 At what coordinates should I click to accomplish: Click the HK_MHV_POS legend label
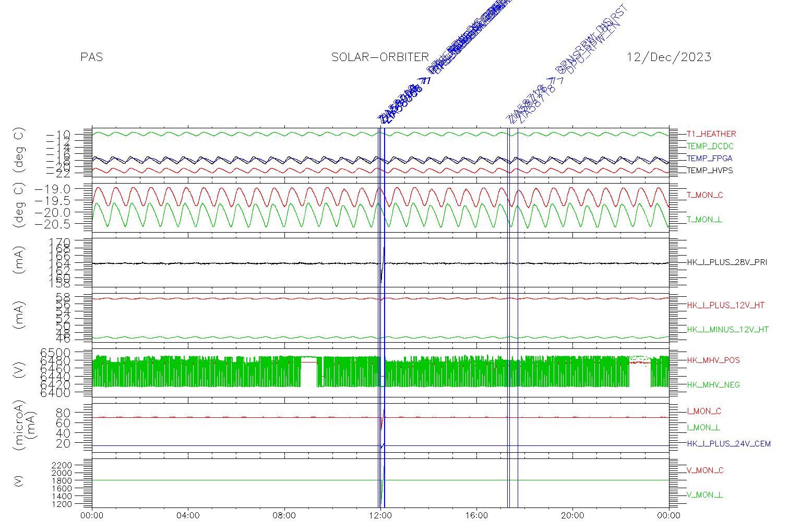click(x=713, y=360)
